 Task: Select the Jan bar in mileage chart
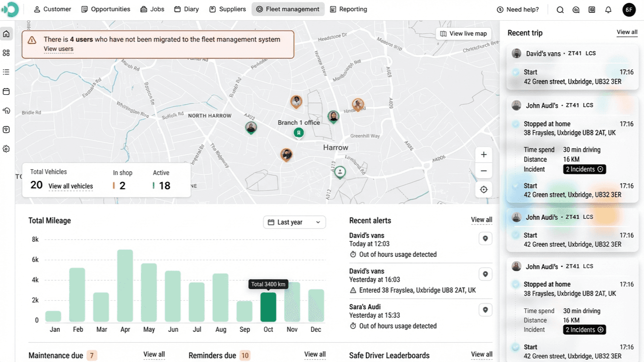[x=53, y=316]
